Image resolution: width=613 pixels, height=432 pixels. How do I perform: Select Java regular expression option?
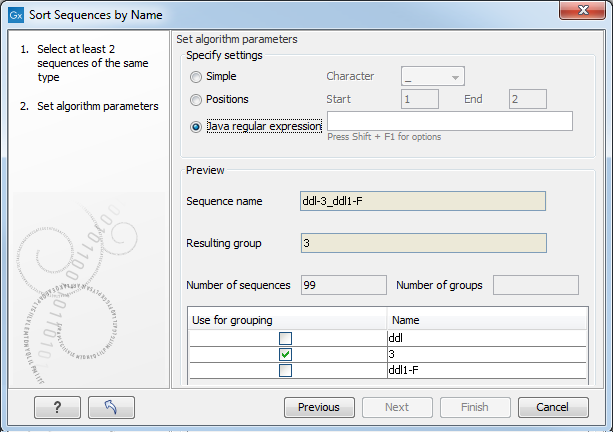tap(196, 126)
